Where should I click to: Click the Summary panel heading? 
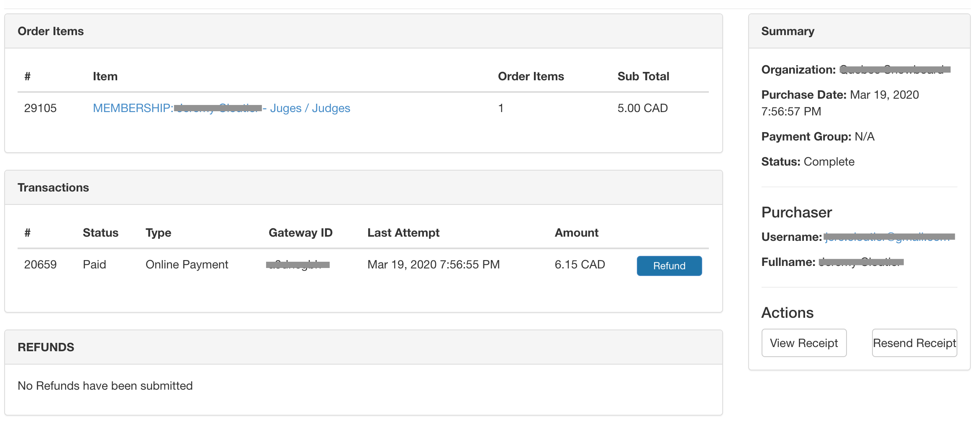click(x=788, y=31)
